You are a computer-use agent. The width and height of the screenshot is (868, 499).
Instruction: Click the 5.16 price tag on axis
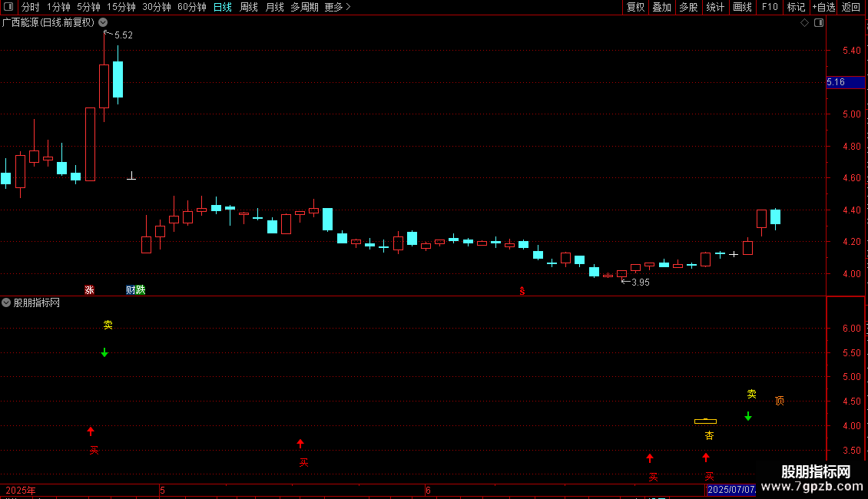[845, 82]
